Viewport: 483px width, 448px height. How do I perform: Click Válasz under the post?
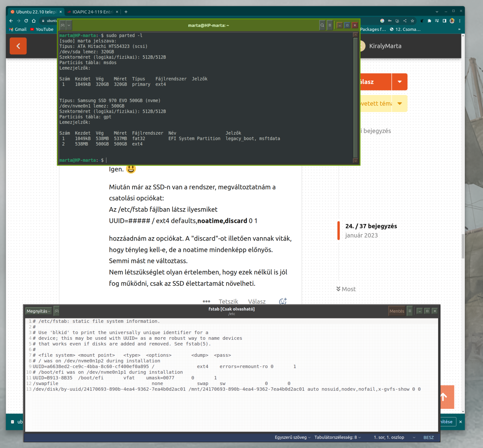point(257,302)
